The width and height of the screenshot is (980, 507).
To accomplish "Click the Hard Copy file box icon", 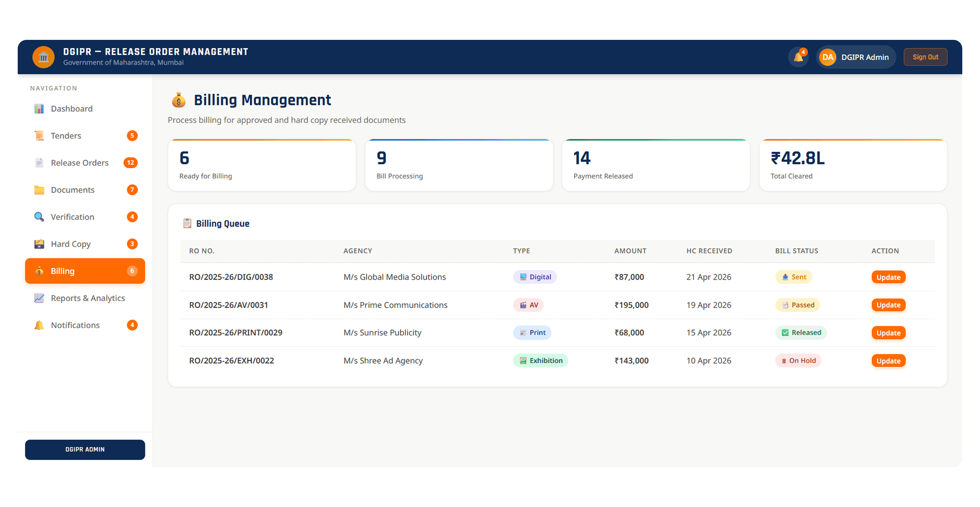I will tap(39, 244).
